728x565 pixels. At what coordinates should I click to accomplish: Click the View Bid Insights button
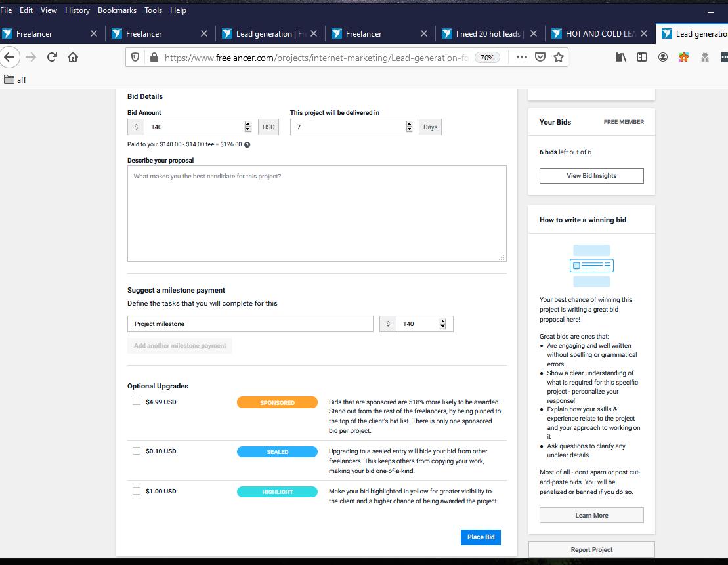coord(591,176)
